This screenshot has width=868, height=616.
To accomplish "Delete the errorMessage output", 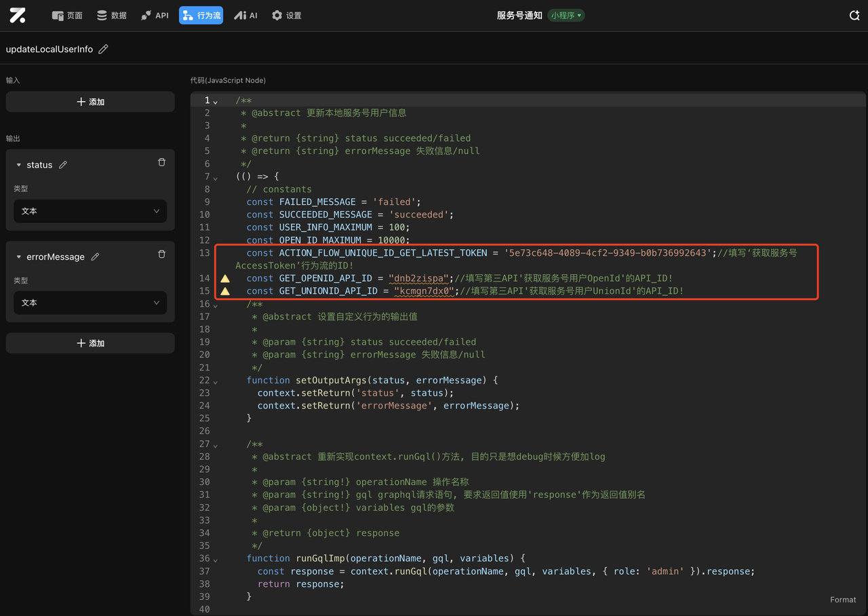I will pos(161,254).
